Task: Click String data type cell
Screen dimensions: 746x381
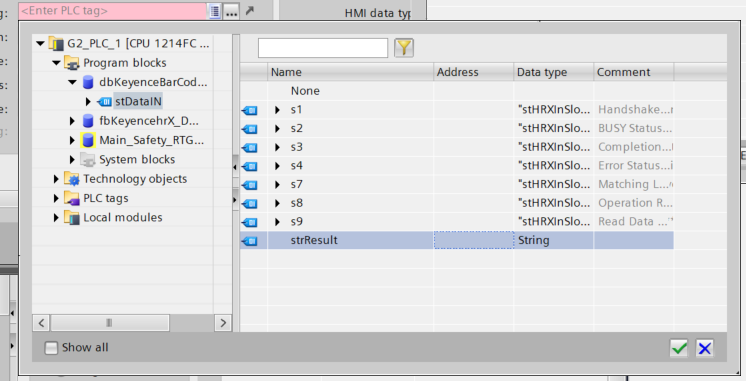Action: [554, 240]
